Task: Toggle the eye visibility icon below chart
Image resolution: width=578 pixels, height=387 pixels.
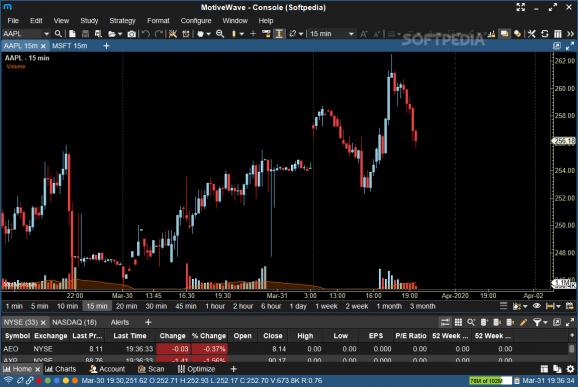Action: (x=537, y=306)
